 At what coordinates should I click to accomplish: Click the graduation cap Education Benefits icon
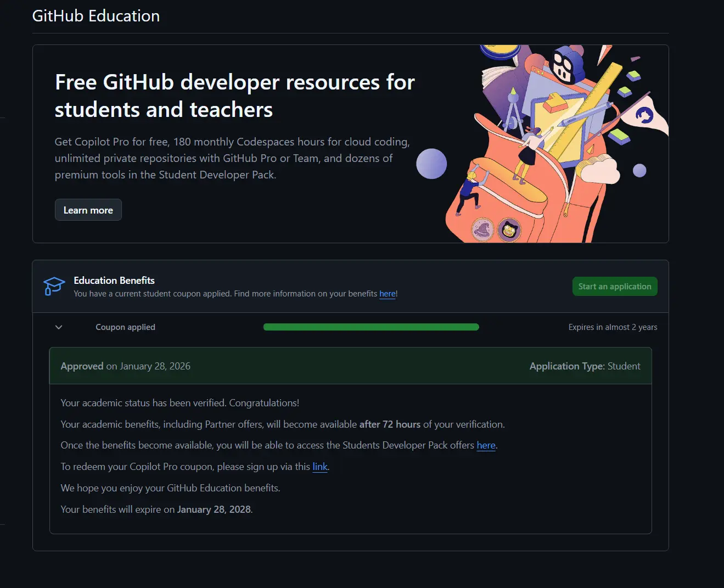[x=54, y=286]
